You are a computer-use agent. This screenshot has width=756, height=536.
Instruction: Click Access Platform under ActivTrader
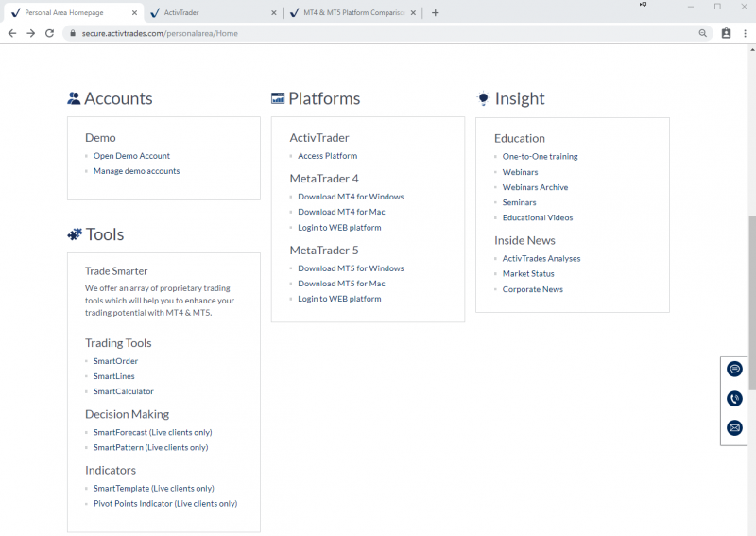point(327,156)
